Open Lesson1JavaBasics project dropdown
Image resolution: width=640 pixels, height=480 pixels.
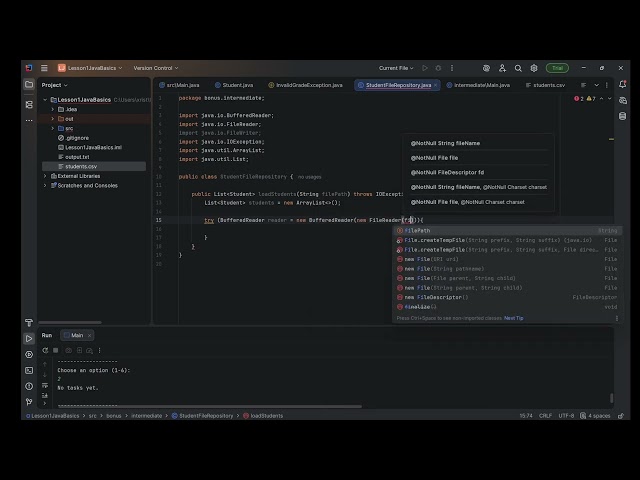(90, 68)
